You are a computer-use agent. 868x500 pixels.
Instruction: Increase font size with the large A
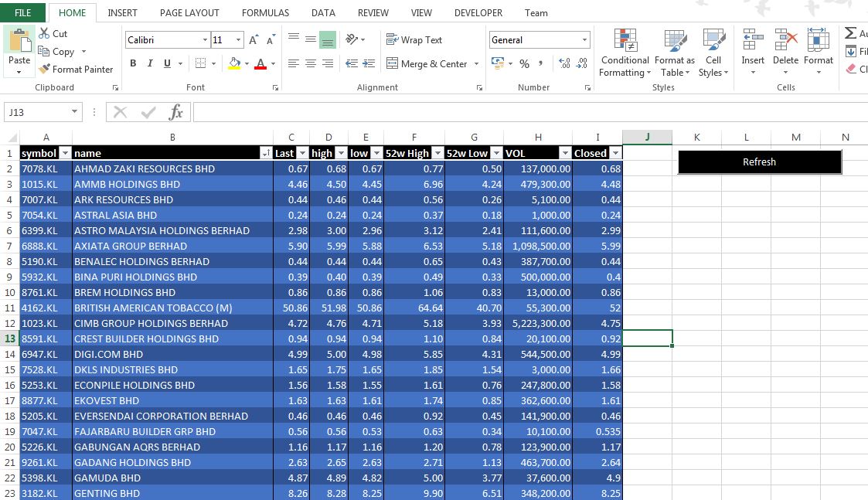254,40
